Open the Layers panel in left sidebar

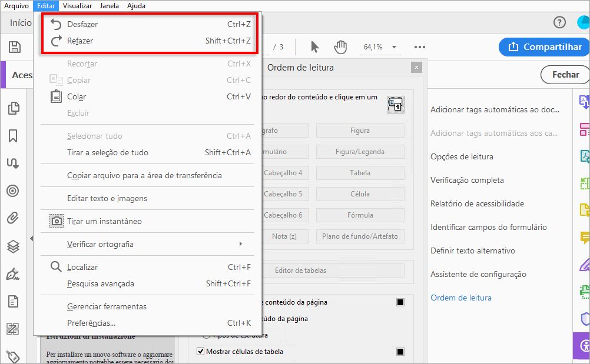point(13,246)
